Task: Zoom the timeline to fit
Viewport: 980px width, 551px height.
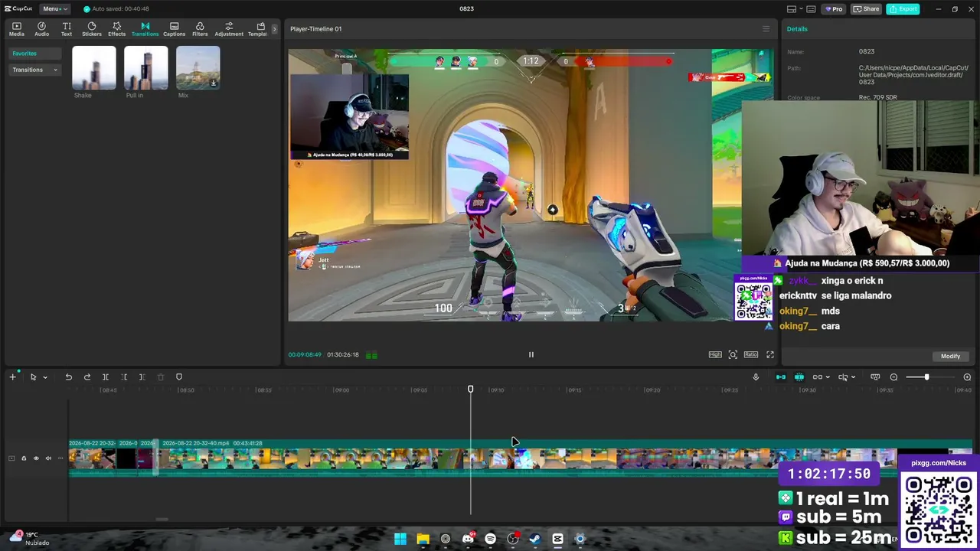Action: point(875,377)
